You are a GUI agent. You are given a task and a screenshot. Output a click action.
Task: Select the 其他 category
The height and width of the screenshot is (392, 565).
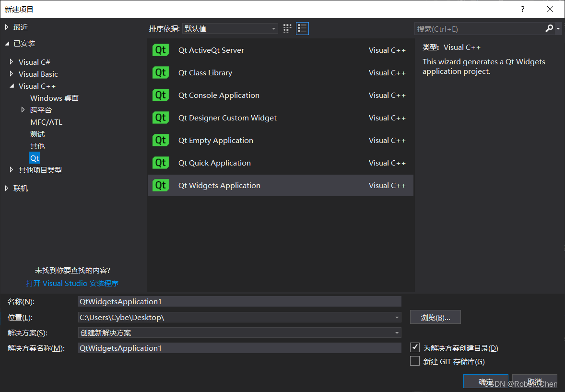point(37,146)
